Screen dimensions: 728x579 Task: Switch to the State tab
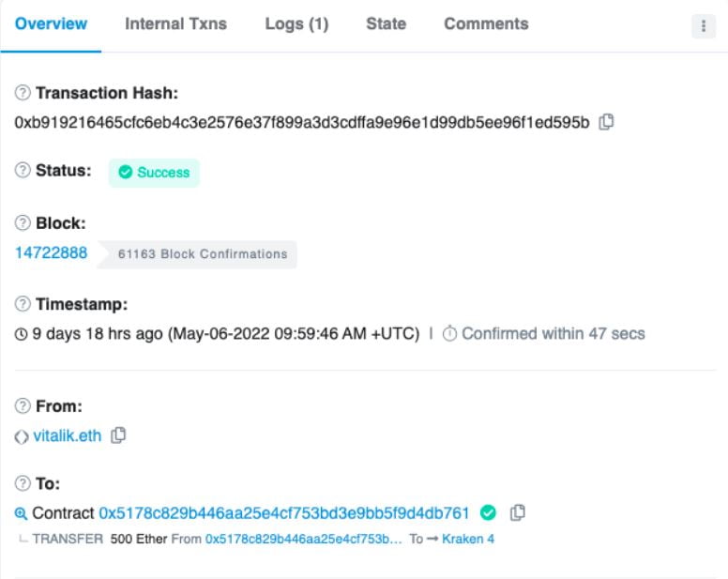[x=386, y=24]
